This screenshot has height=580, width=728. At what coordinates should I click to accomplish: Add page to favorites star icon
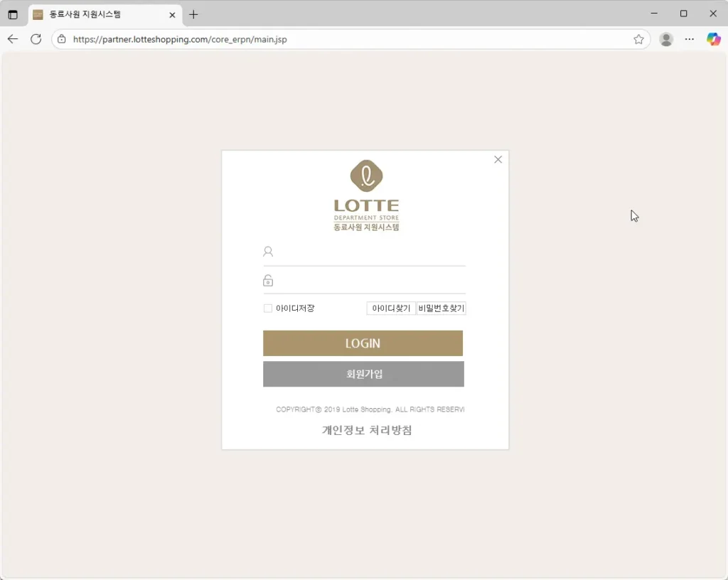638,39
